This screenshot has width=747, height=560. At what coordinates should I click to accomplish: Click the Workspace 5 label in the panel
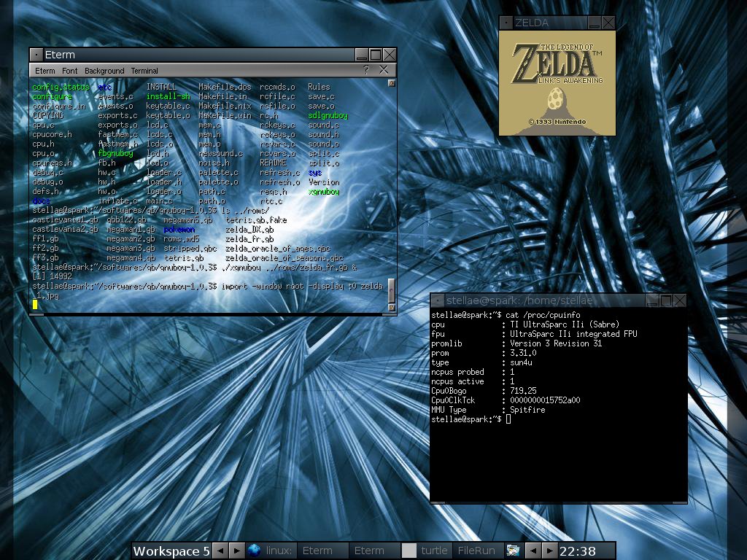point(171,551)
